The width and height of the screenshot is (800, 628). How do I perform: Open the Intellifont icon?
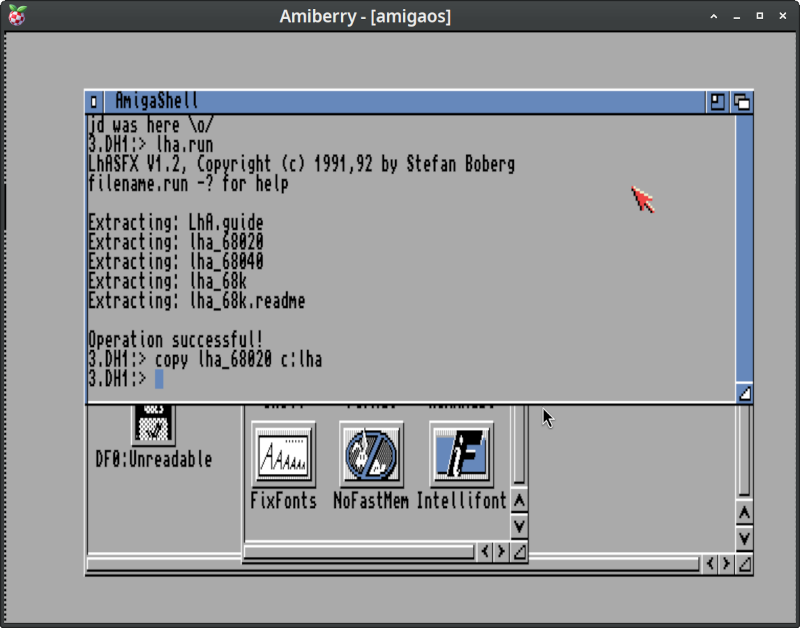461,454
